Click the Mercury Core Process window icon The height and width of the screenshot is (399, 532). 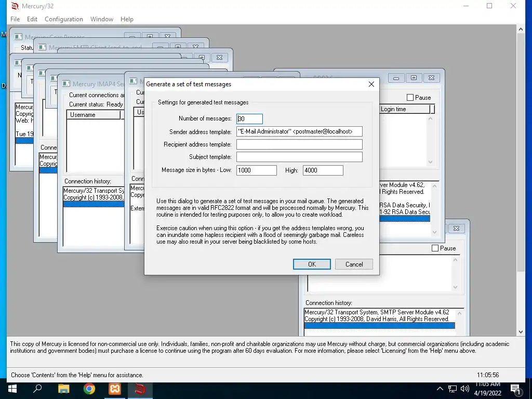click(18, 36)
